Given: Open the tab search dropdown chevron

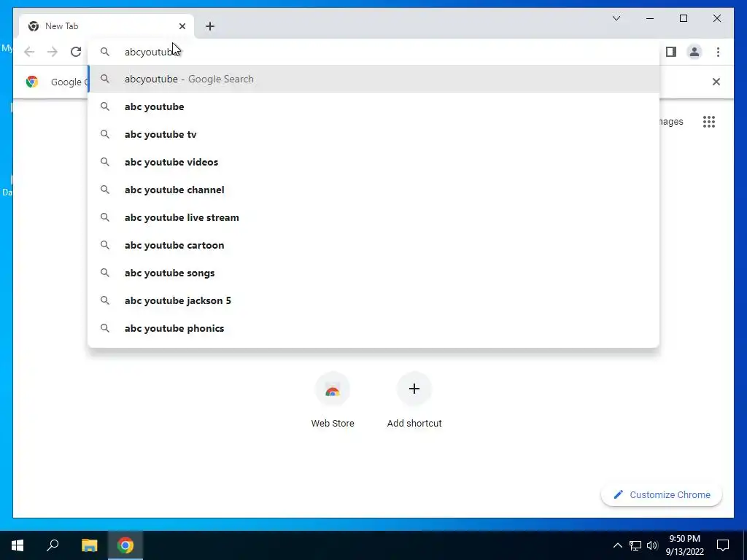Looking at the screenshot, I should point(616,18).
